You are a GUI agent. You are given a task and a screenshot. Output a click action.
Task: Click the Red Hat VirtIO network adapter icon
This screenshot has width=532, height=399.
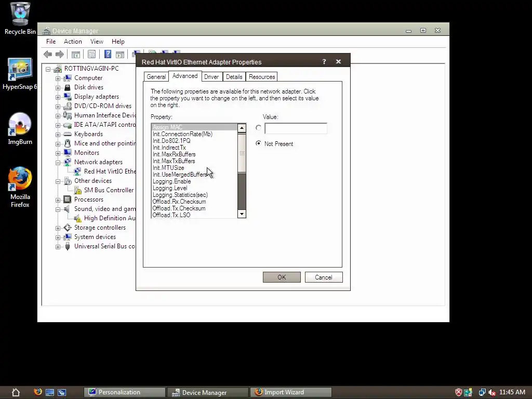pos(78,171)
